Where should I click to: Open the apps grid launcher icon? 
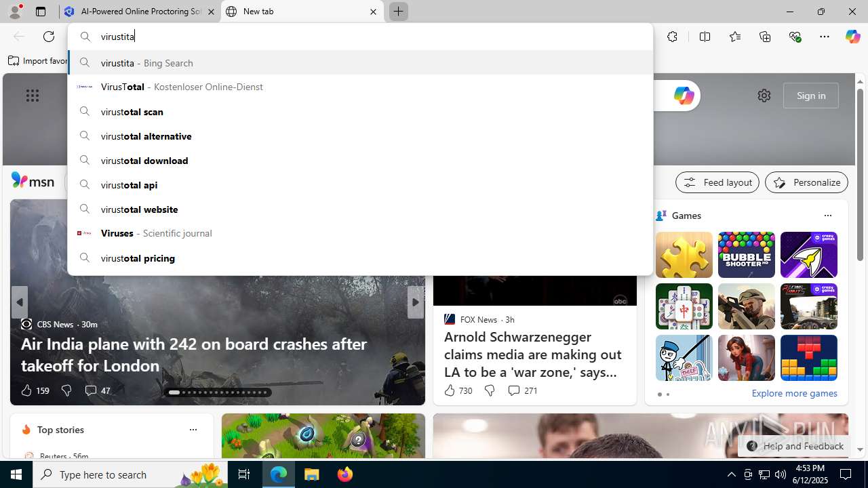(32, 96)
